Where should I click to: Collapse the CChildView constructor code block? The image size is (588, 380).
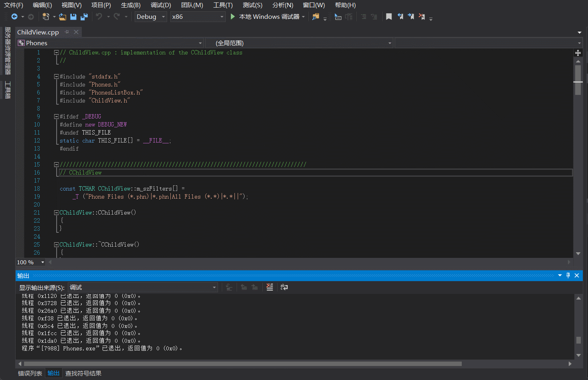tap(57, 213)
